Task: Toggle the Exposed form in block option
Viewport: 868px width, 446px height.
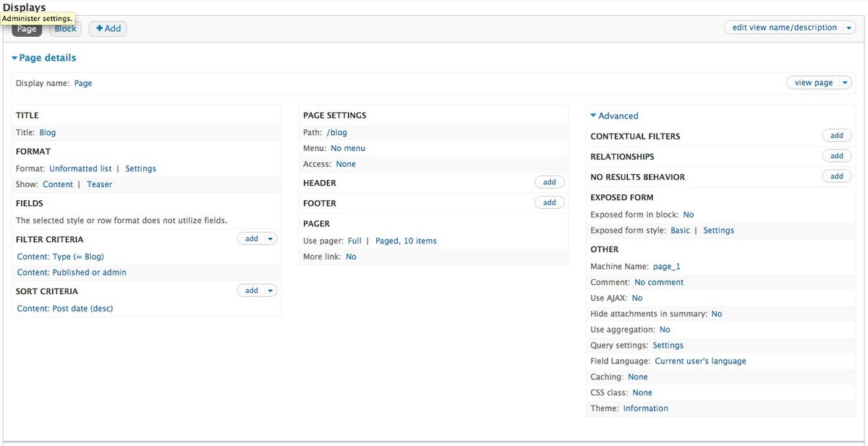Action: 688,214
